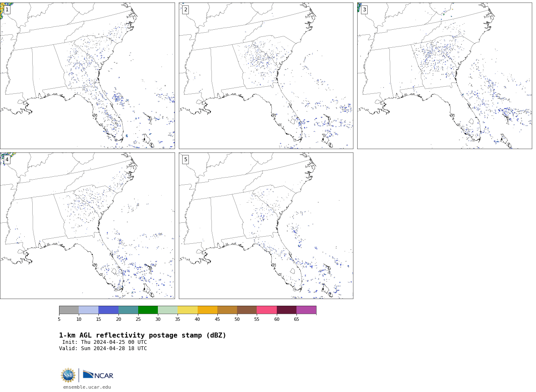Click the orange 40-45 dBZ swatch
536x392 pixels.
(x=207, y=310)
